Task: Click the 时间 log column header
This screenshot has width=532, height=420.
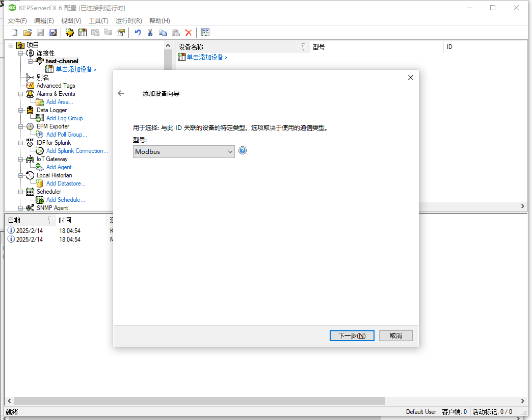Action: (x=81, y=220)
